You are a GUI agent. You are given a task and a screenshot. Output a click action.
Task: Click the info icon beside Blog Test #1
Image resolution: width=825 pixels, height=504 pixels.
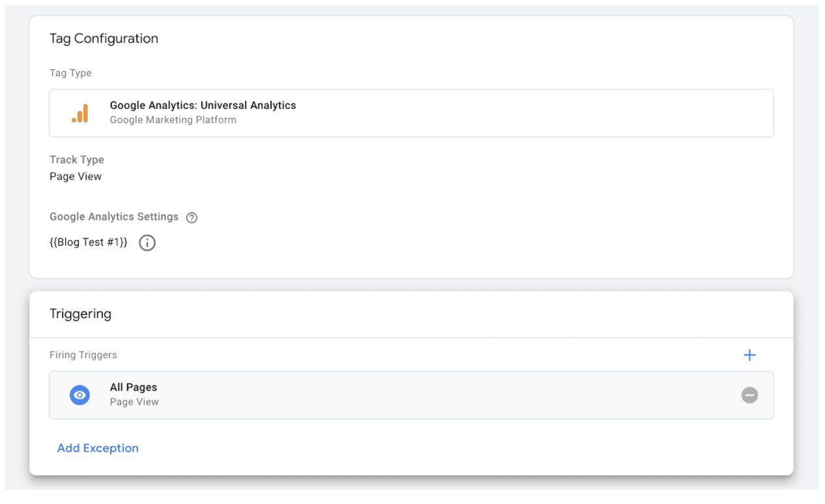[x=147, y=243]
